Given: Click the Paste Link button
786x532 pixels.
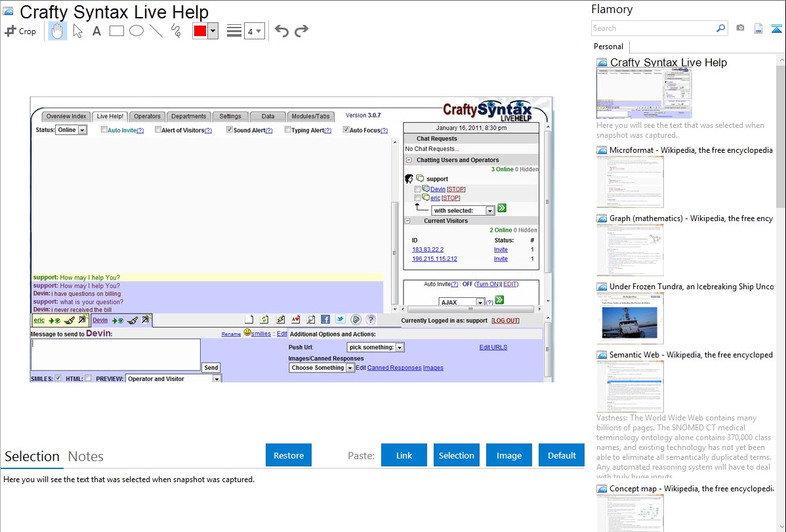Looking at the screenshot, I should click(404, 455).
